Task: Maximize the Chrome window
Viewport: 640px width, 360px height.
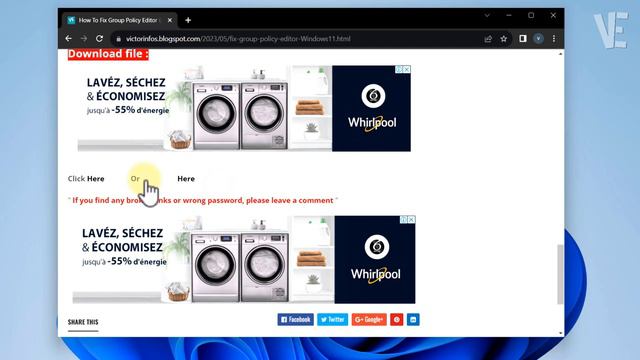Action: (x=531, y=16)
